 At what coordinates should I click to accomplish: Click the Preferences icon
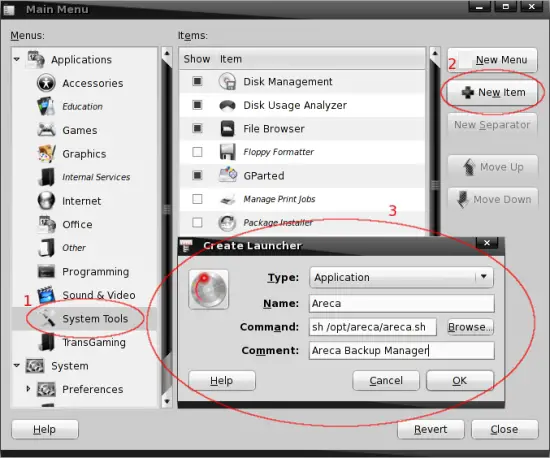coord(46,389)
